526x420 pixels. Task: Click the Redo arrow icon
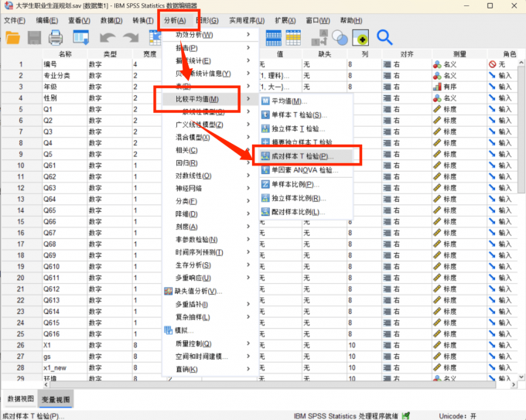point(131,38)
